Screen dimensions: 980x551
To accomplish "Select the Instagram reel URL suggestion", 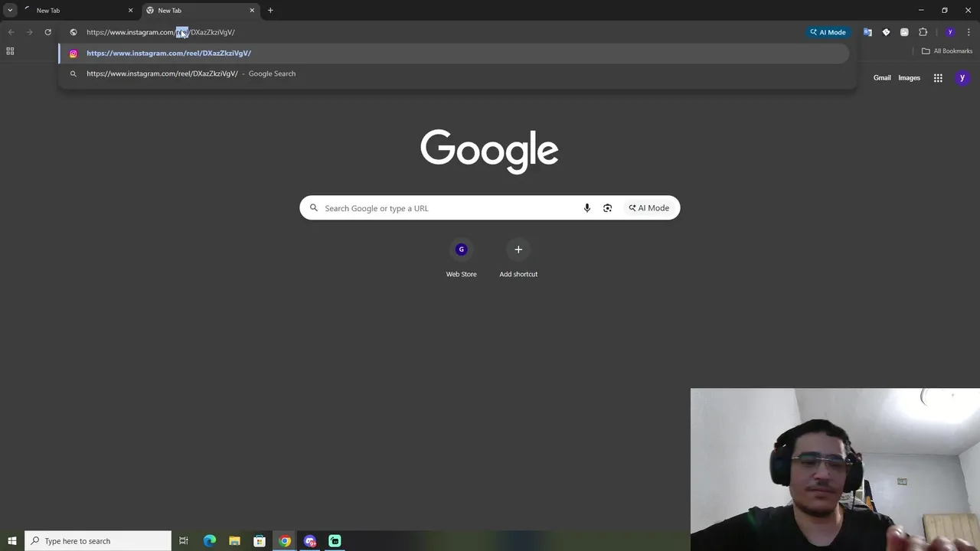I will coord(454,54).
